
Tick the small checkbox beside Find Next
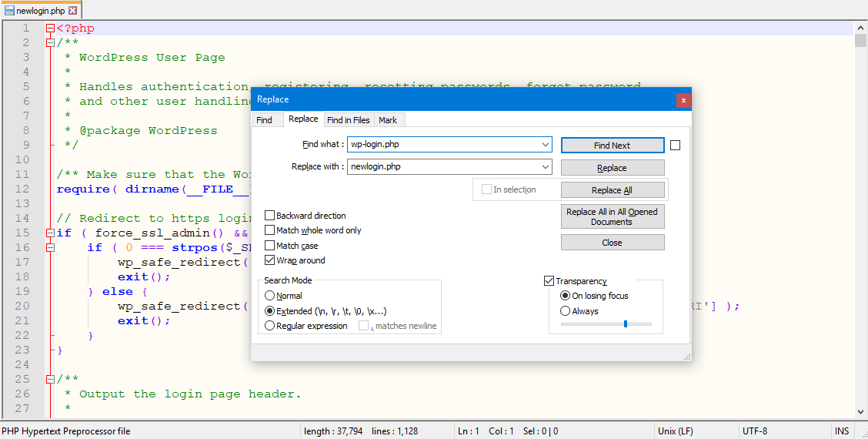[x=675, y=146]
